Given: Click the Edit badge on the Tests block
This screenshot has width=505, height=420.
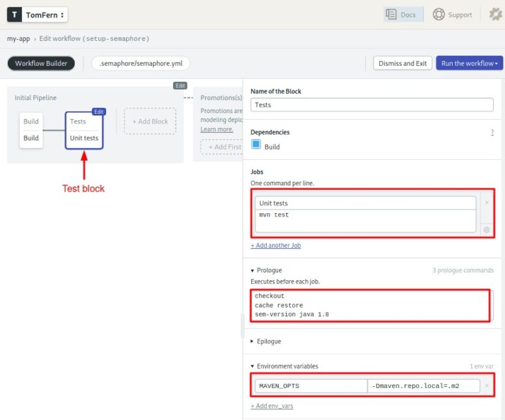Looking at the screenshot, I should click(98, 112).
